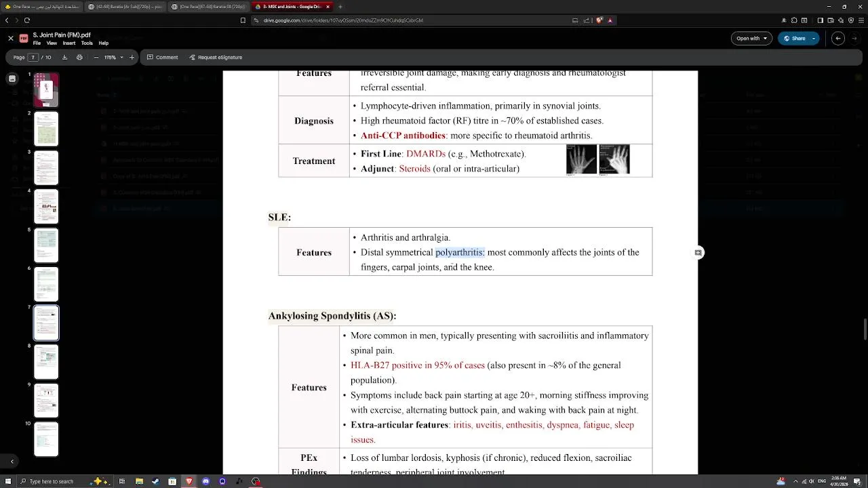Reload the page with refresh icon
The width and height of the screenshot is (868, 488).
pos(27,20)
